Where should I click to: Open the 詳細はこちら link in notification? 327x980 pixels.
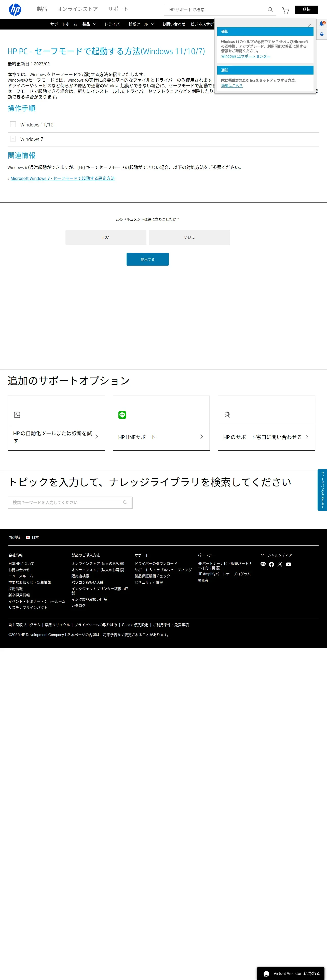[232, 85]
